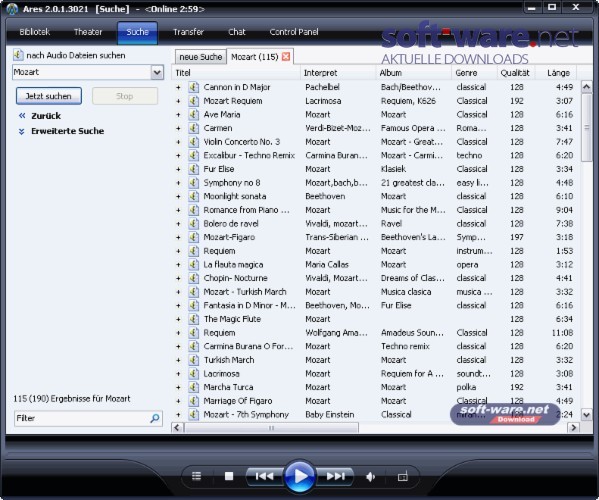Click into the Filter input field
The image size is (599, 500).
pyautogui.click(x=81, y=418)
